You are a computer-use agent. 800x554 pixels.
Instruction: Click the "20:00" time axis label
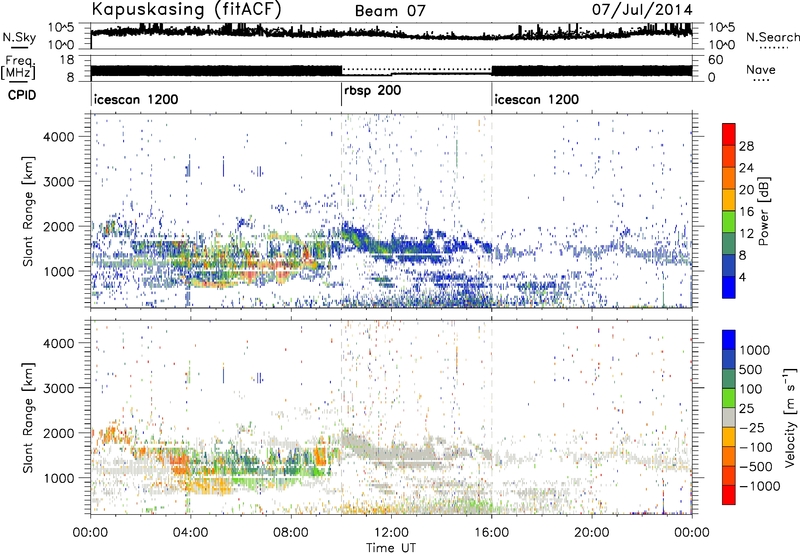(591, 533)
